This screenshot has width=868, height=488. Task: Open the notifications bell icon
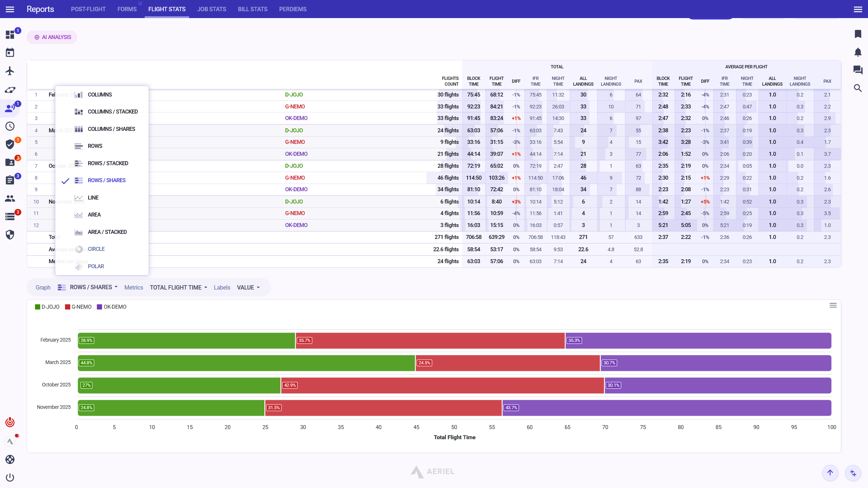858,52
